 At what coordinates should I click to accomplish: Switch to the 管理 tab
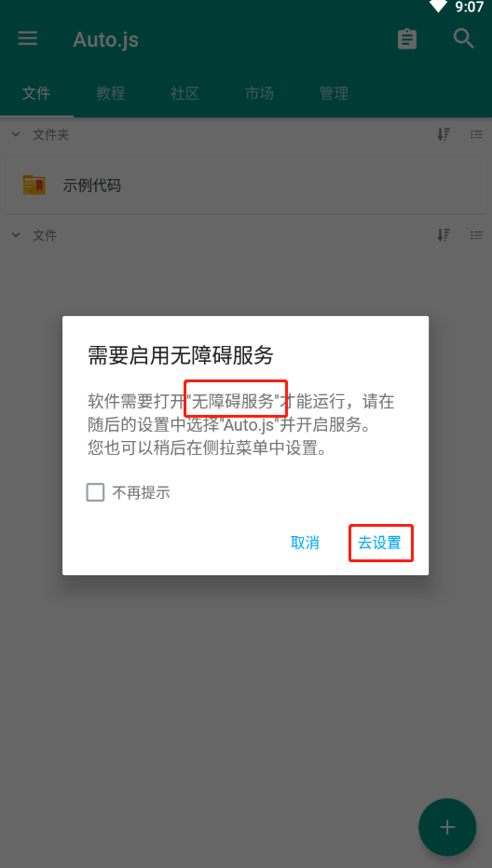(334, 93)
